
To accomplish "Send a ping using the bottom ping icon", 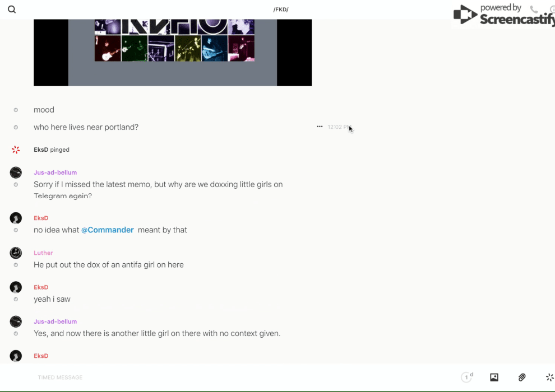I will coord(549,377).
